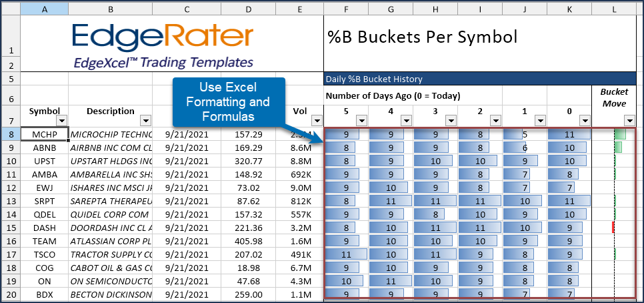This screenshot has height=303, width=644.
Task: Click the volume cell 692K
Action: click(x=299, y=174)
